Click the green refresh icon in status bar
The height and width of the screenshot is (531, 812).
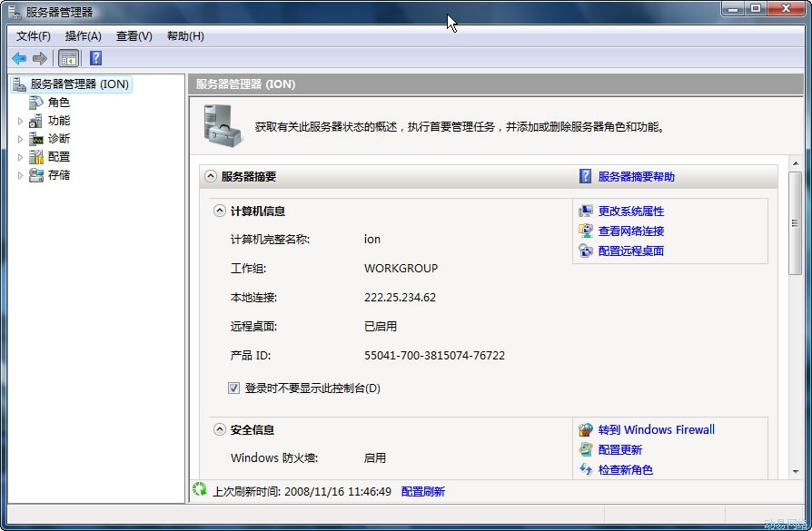coord(200,491)
